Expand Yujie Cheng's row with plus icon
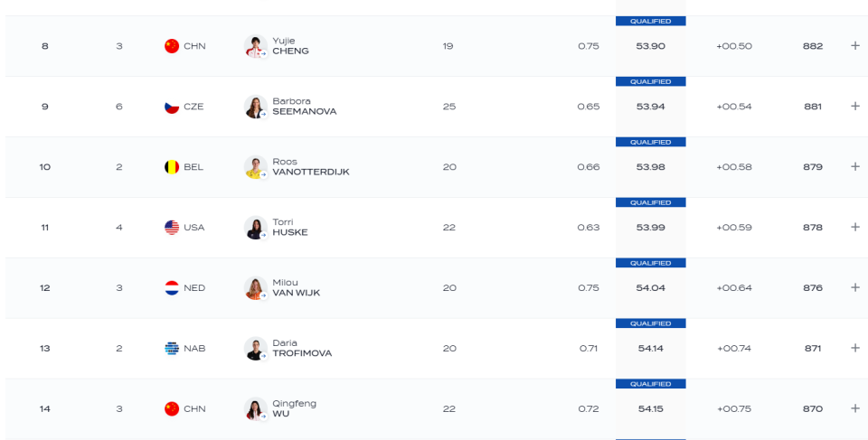Viewport: 868px width, 440px height. pyautogui.click(x=854, y=46)
